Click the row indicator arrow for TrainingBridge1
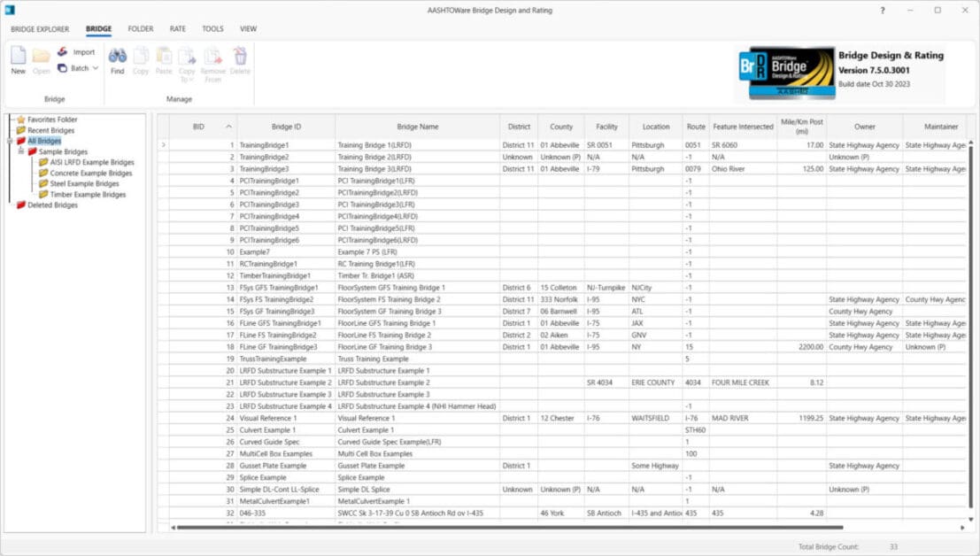Image resolution: width=980 pixels, height=556 pixels. (164, 145)
